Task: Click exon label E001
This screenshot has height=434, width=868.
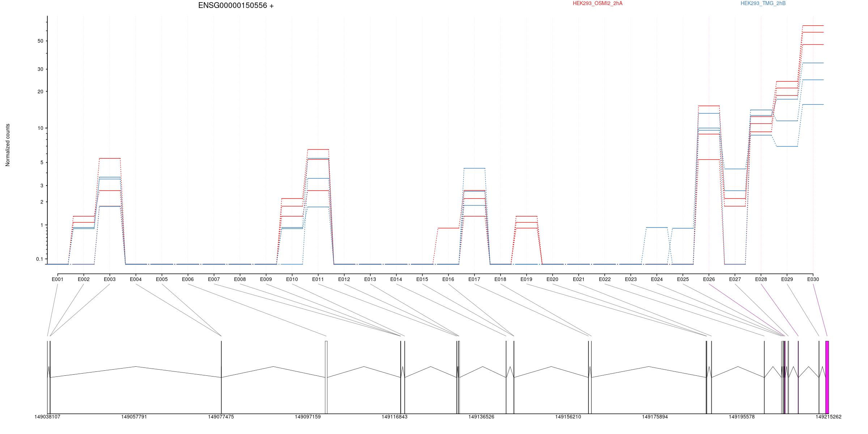Action: click(58, 279)
